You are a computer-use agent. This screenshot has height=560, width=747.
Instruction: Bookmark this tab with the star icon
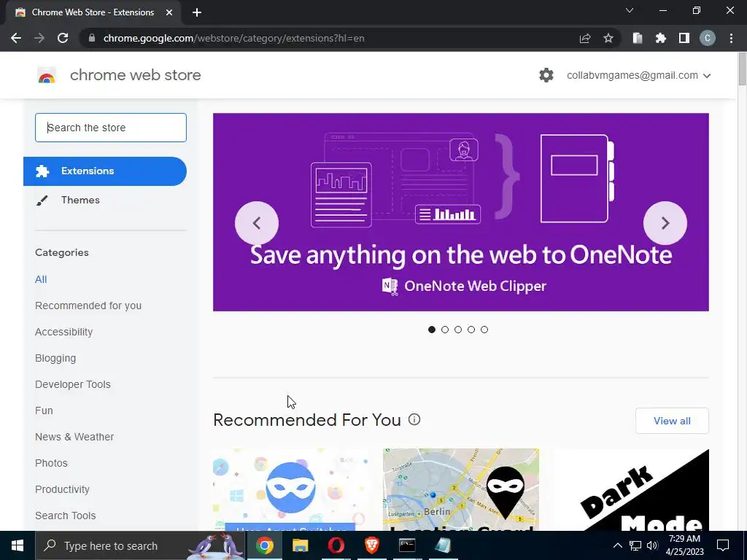(608, 38)
